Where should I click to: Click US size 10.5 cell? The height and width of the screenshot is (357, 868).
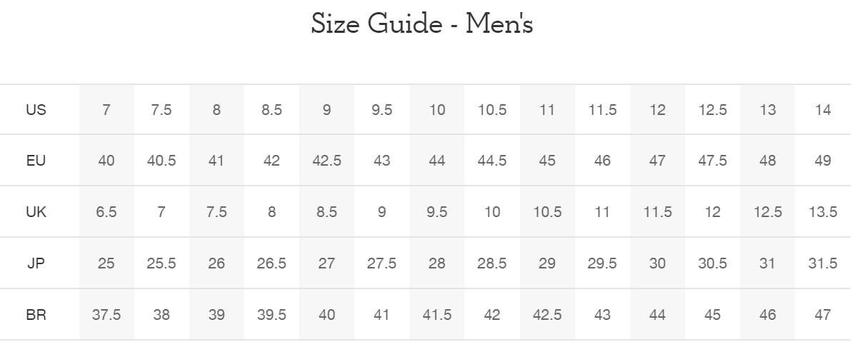(492, 110)
